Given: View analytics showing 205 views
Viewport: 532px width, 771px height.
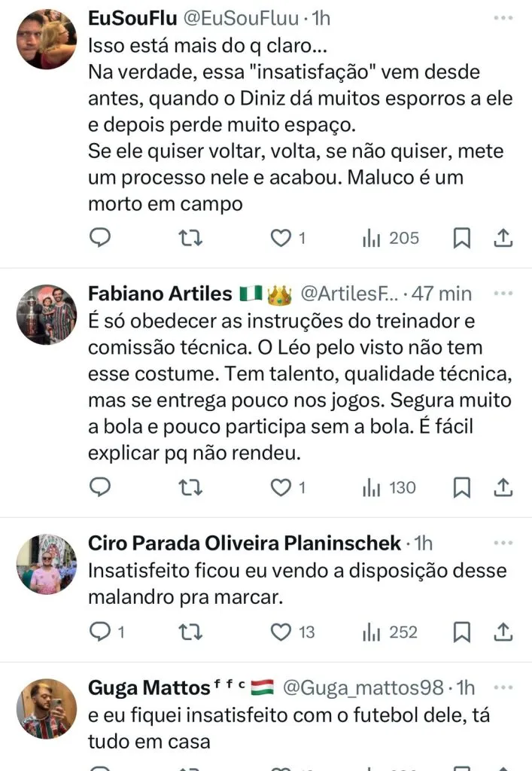Looking at the screenshot, I should coord(391,239).
